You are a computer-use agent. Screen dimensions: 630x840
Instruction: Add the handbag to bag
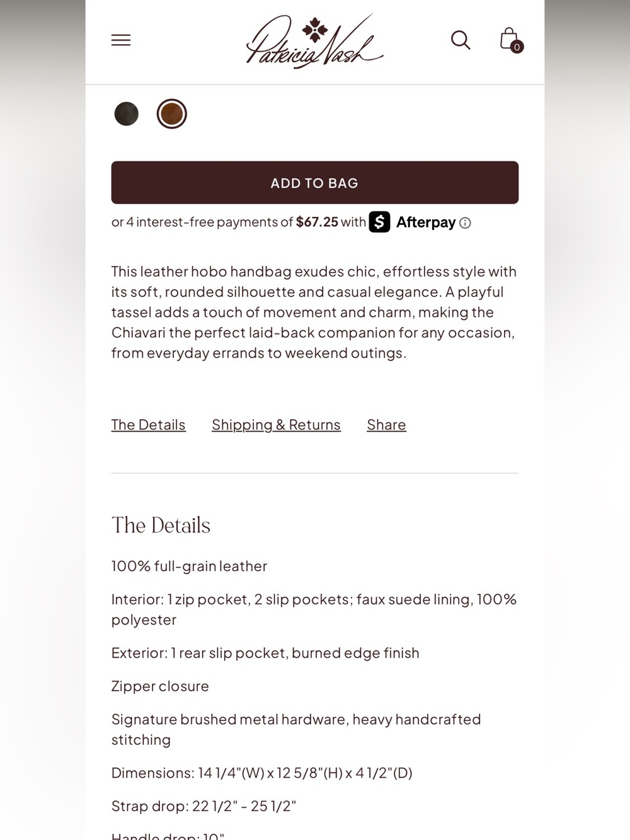coord(315,183)
